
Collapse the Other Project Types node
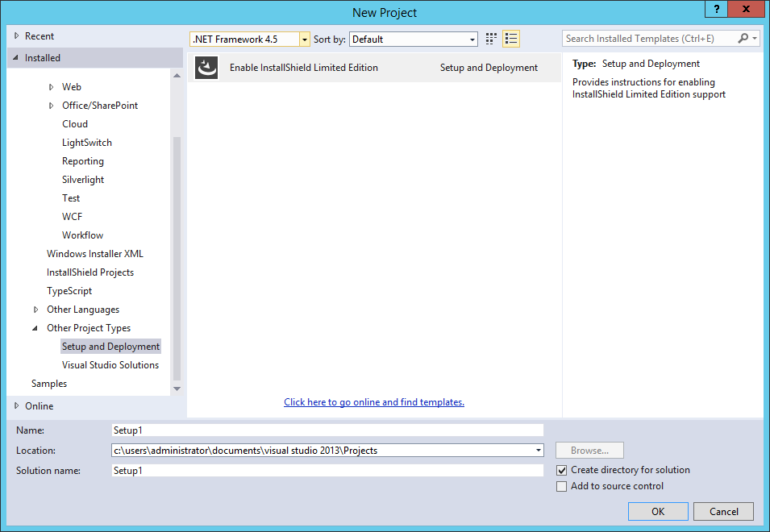click(x=35, y=328)
